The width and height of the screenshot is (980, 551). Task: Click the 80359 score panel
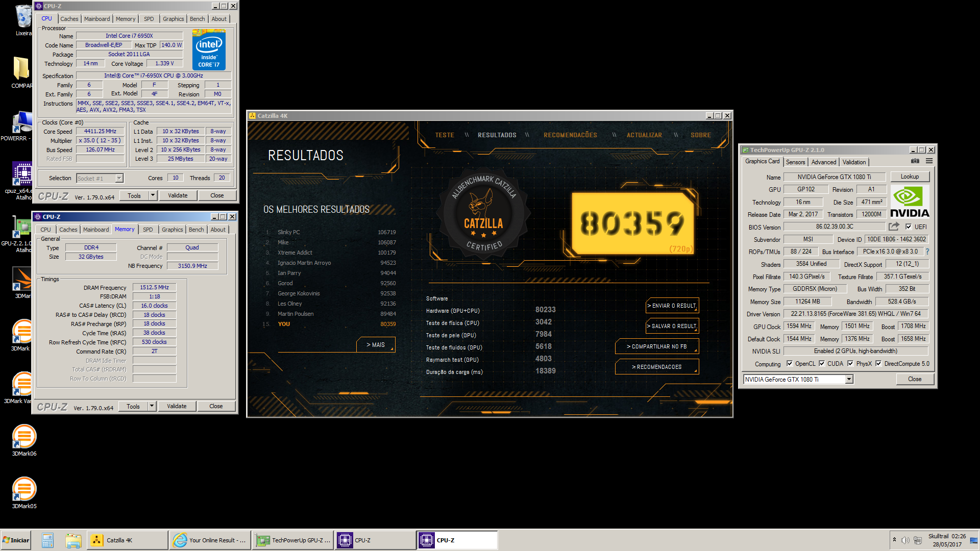(633, 223)
